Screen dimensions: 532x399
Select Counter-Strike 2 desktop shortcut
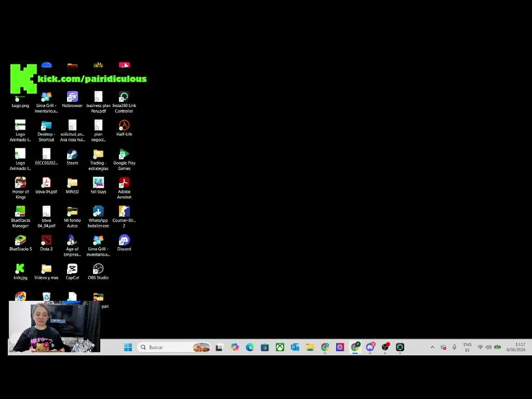click(x=124, y=217)
